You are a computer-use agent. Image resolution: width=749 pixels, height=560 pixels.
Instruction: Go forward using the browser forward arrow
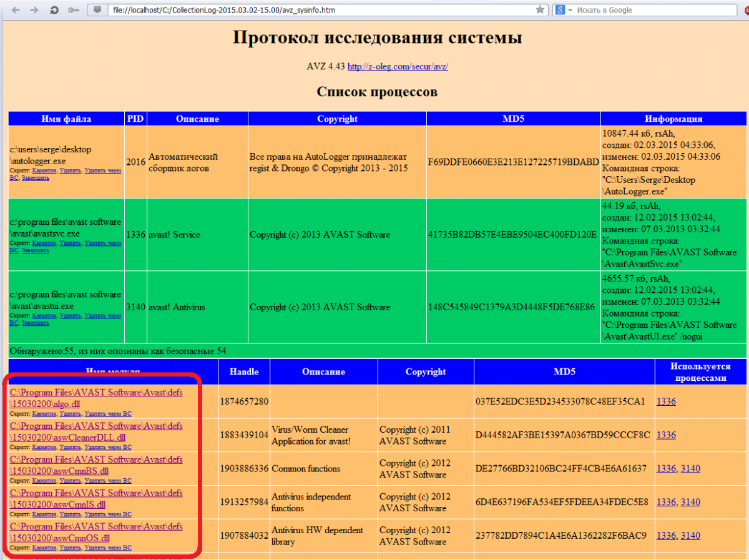tap(34, 10)
